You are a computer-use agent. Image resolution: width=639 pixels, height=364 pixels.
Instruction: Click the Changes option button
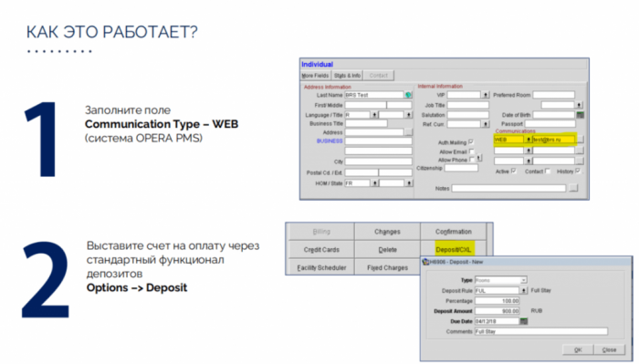(x=387, y=232)
